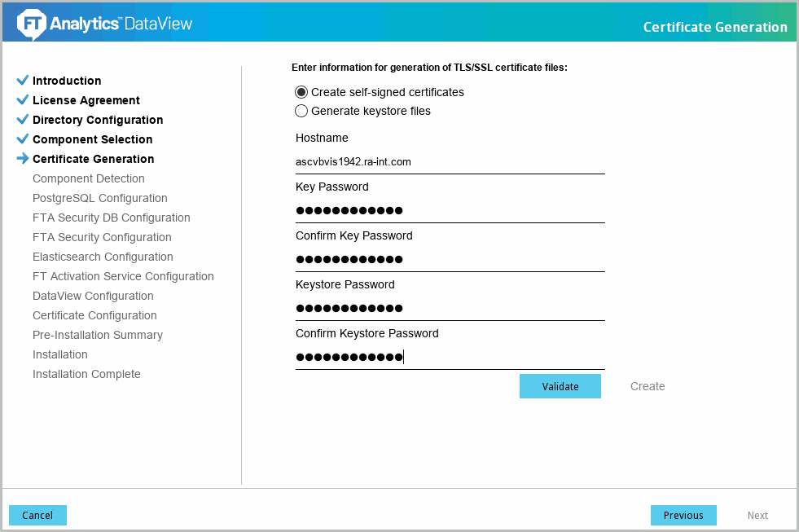The height and width of the screenshot is (532, 799).
Task: Go back with the Previous button
Action: pos(683,515)
